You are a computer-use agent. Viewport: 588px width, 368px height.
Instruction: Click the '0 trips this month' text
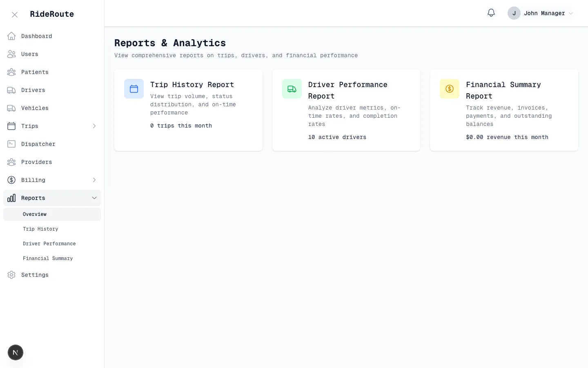point(181,126)
